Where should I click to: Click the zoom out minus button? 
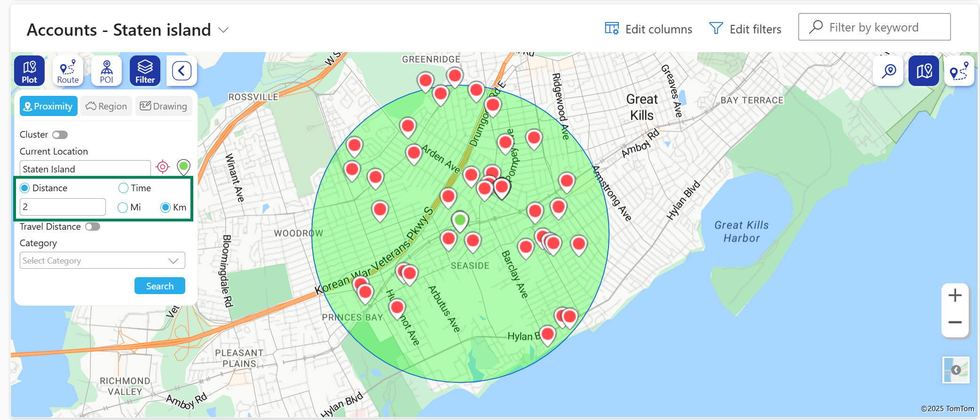[x=955, y=322]
